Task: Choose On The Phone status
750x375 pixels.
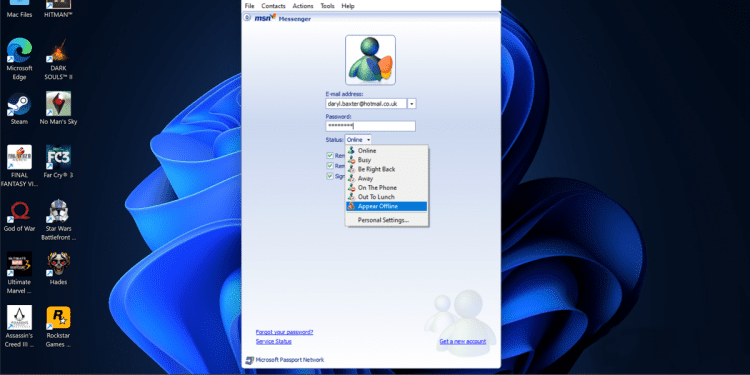Action: tap(386, 188)
